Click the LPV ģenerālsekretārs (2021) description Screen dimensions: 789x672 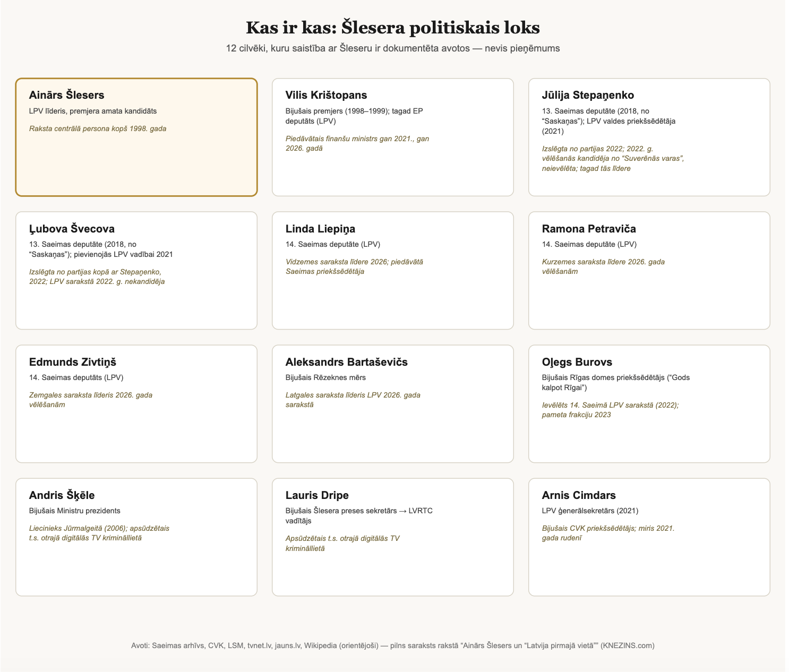tap(590, 511)
